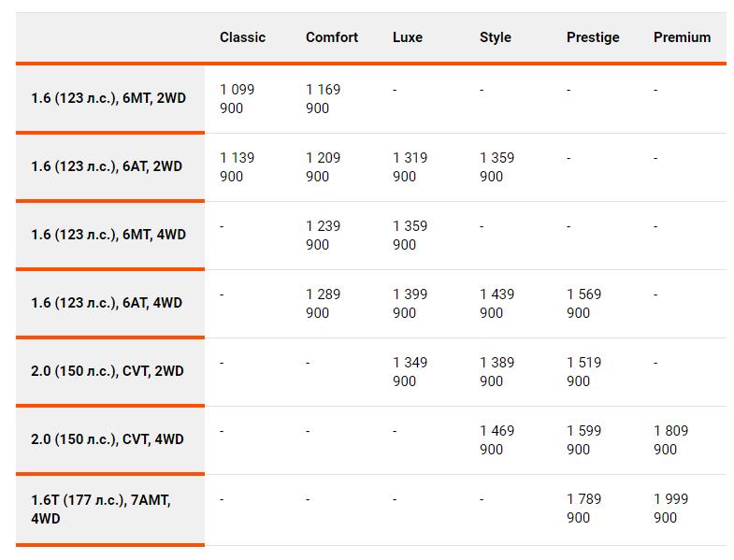Viewport: 734px width, 560px height.
Task: Select the Comfort column header
Action: point(331,37)
